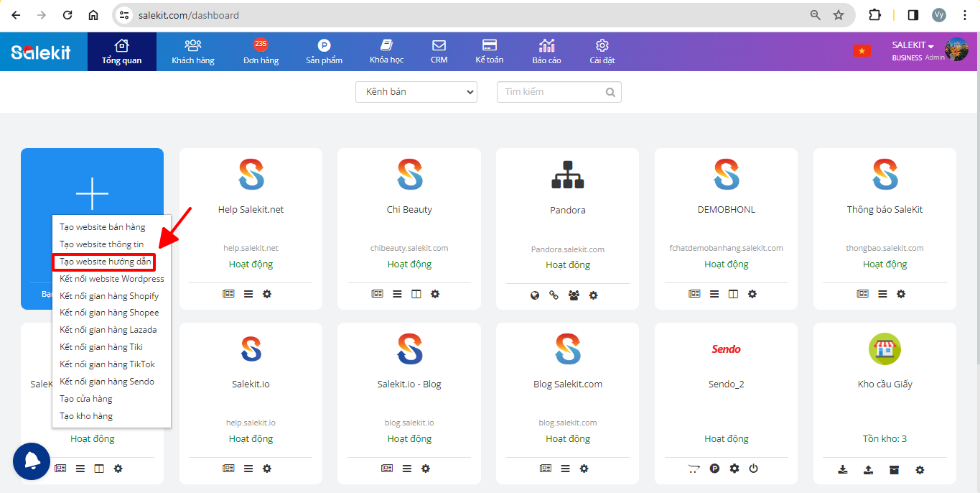This screenshot has width=980, height=493.
Task: Click the Vietnam flag language icon
Action: tap(862, 51)
